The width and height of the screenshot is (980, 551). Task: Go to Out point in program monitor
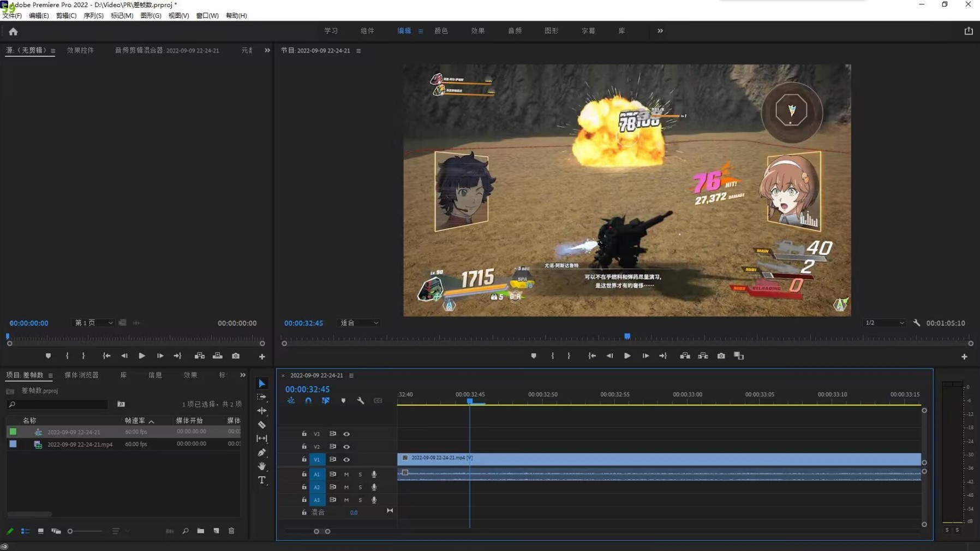663,356
